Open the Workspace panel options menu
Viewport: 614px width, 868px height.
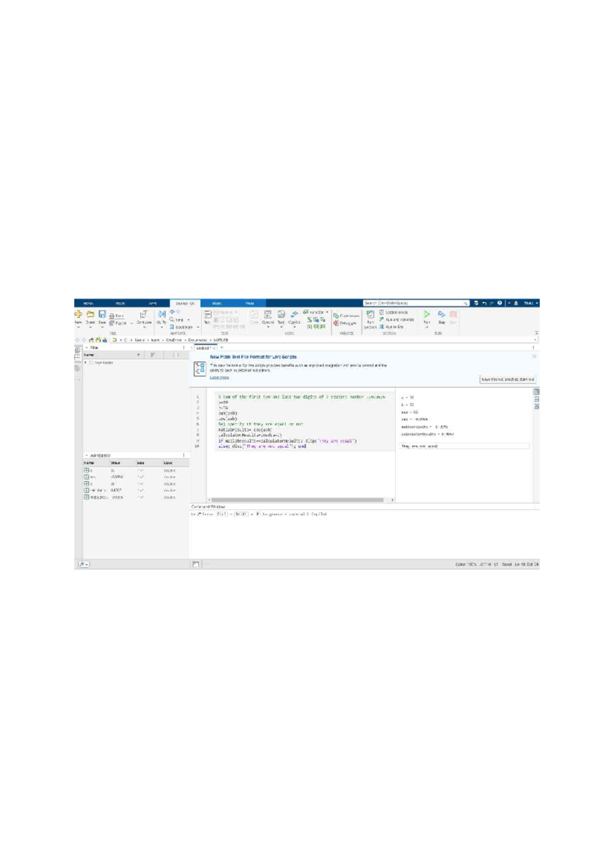[x=184, y=455]
